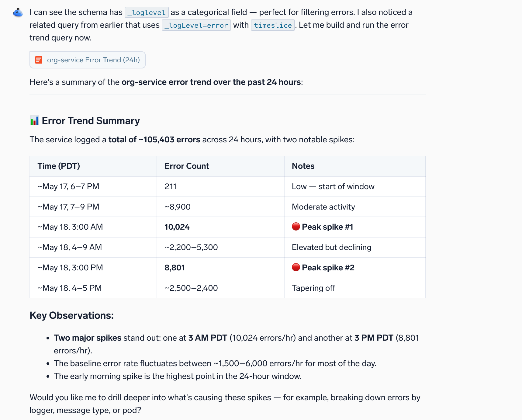Click the Notes column header

click(x=355, y=166)
